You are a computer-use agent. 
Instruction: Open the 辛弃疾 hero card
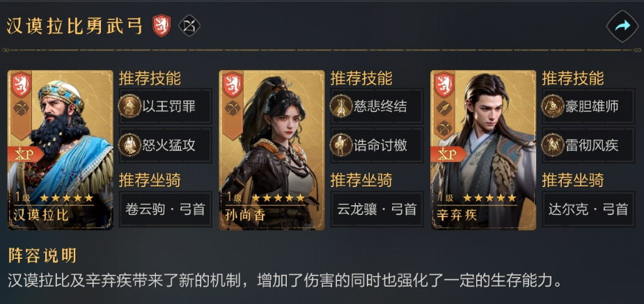483,150
